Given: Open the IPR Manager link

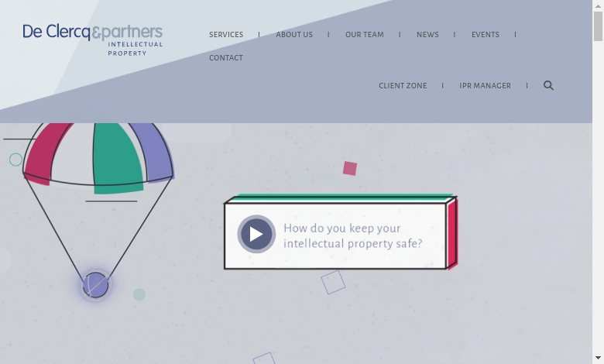Looking at the screenshot, I should pyautogui.click(x=485, y=86).
